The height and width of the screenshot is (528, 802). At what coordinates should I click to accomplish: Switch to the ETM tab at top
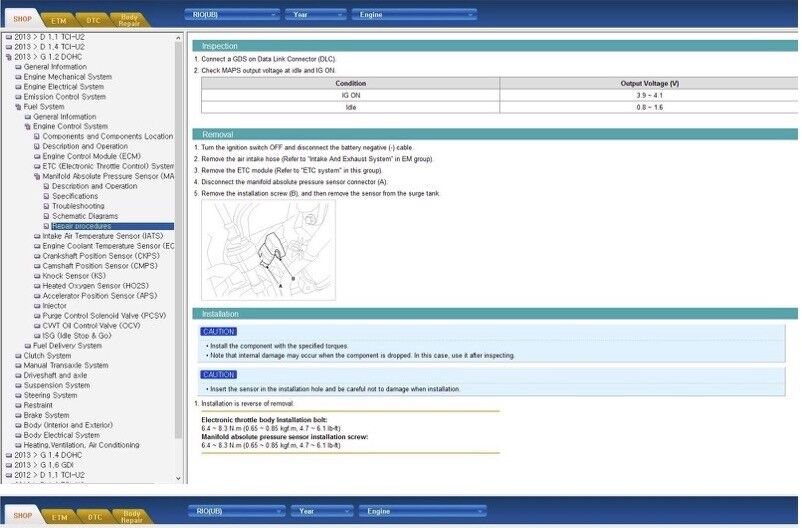tap(59, 17)
